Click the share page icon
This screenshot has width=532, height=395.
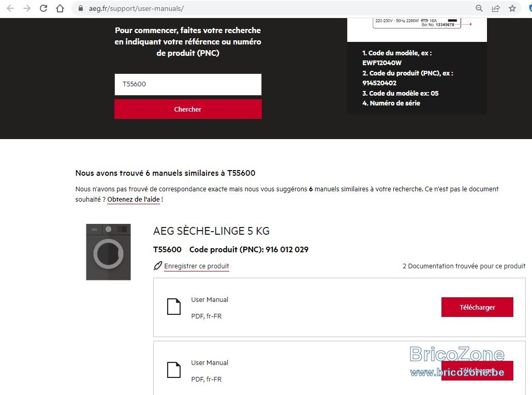[x=496, y=8]
